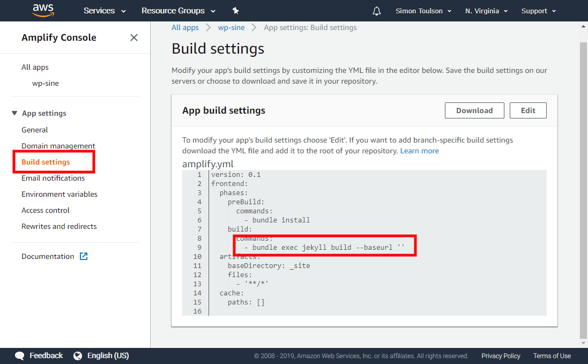This screenshot has height=364, width=588.
Task: Click the 'paths: []' line
Action: tap(246, 302)
